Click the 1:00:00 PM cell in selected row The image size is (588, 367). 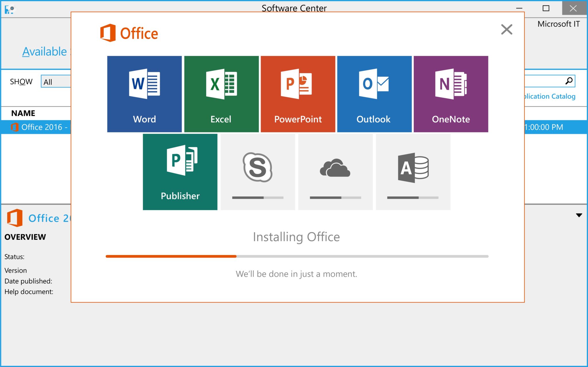tap(544, 127)
